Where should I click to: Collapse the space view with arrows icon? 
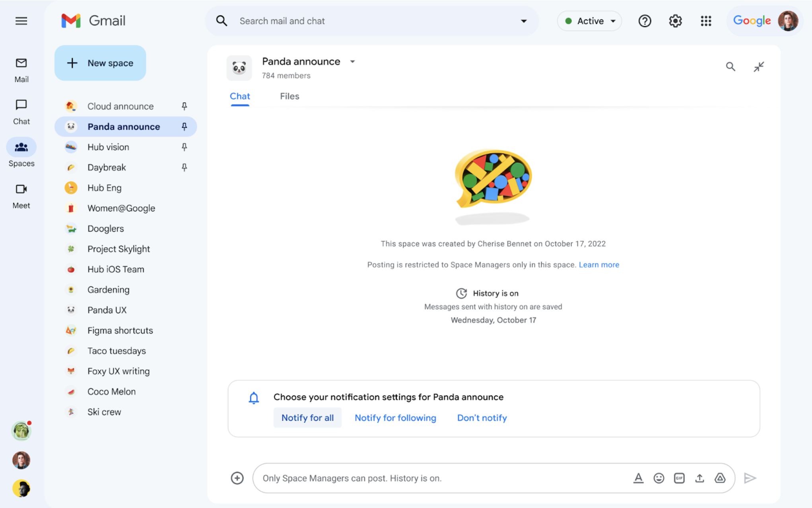(759, 67)
